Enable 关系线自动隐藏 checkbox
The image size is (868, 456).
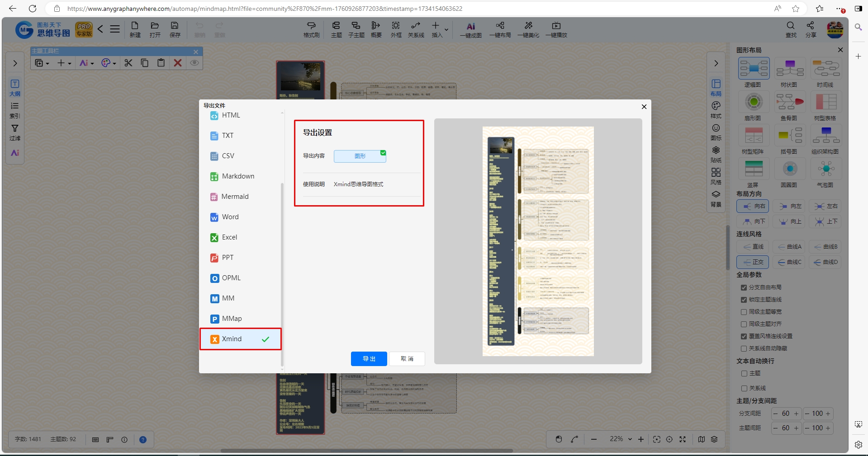pos(744,348)
